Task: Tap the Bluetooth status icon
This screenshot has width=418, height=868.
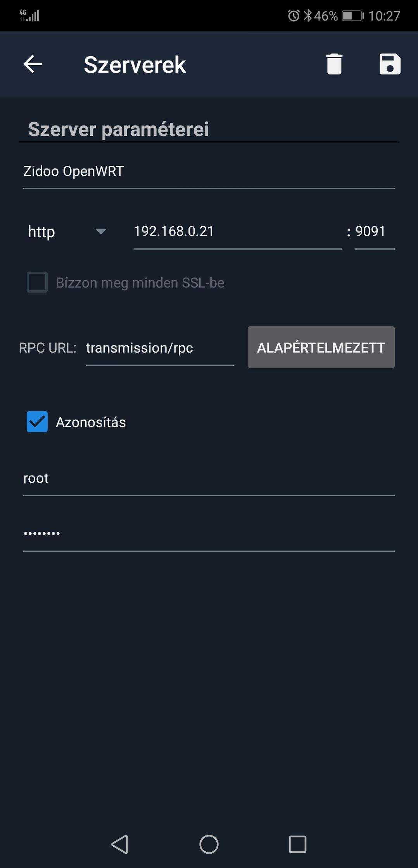Action: tap(308, 16)
